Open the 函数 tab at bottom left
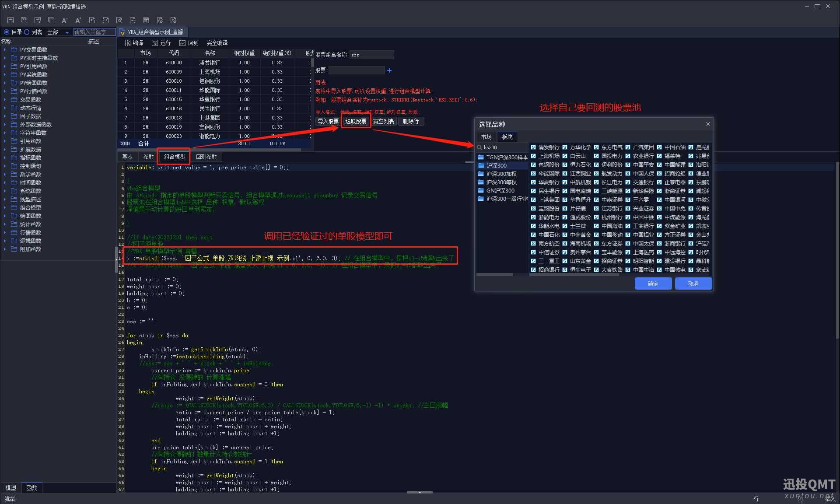 point(31,488)
